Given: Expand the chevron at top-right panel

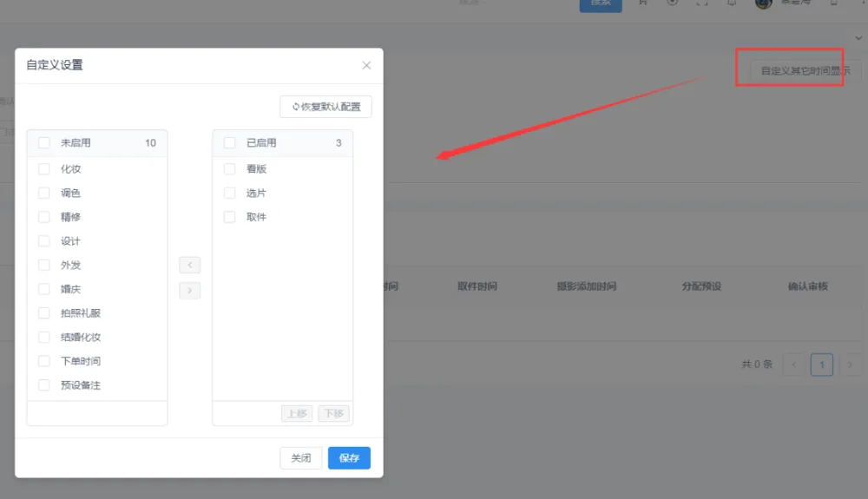Looking at the screenshot, I should pyautogui.click(x=858, y=38).
